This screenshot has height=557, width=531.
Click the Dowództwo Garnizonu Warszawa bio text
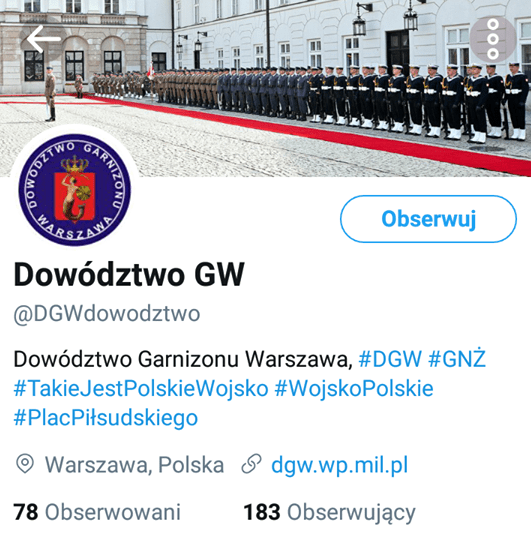183,359
